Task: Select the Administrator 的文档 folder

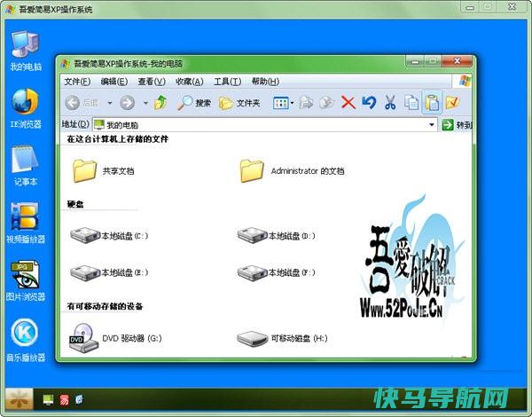Action: click(292, 171)
